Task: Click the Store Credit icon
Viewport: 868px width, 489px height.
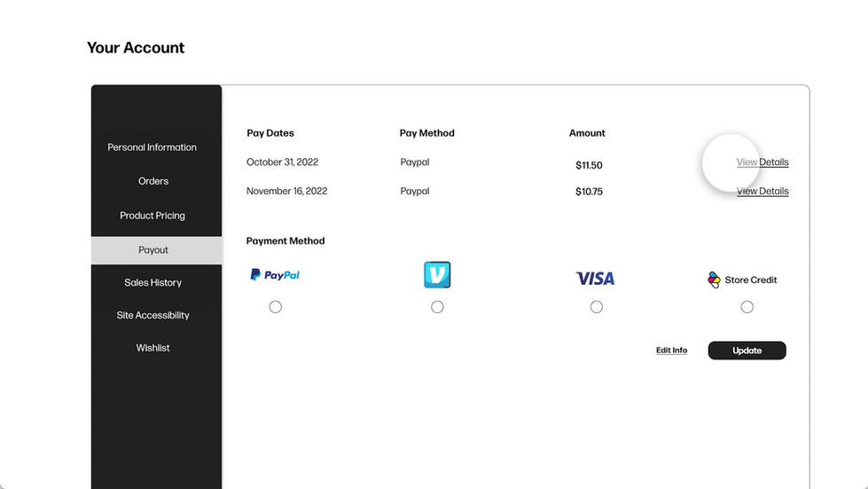Action: 715,280
